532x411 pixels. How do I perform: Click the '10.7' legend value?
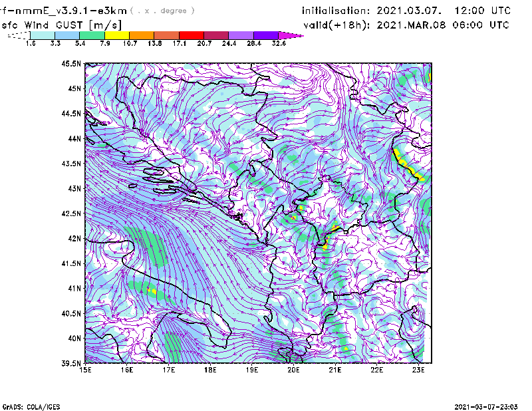130,43
